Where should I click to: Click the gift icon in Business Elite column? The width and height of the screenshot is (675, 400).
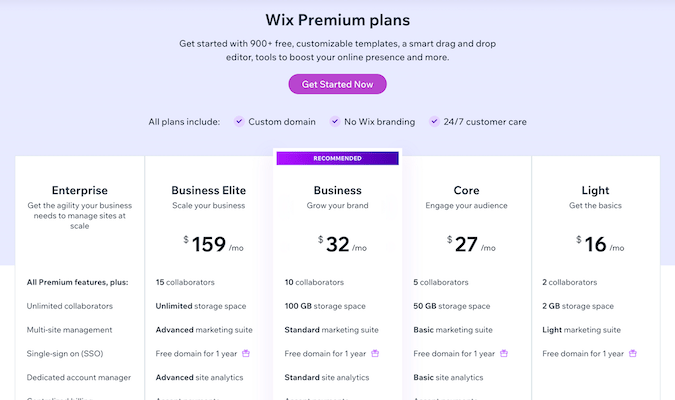click(x=246, y=353)
